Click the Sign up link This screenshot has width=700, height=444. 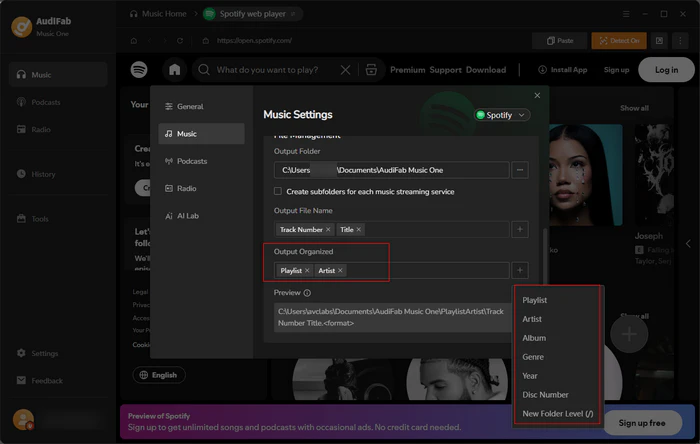click(x=616, y=70)
